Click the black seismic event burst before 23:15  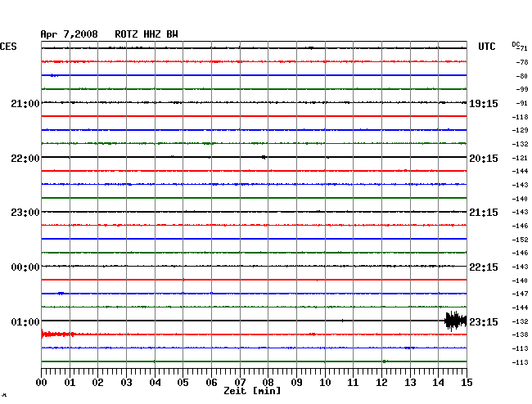[x=456, y=321]
